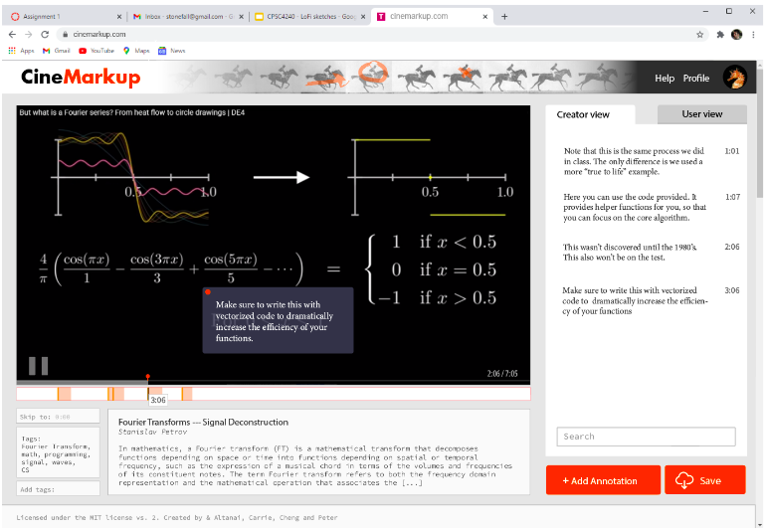The height and width of the screenshot is (532, 766).
Task: Click the video annotation overlay text box
Action: (x=278, y=320)
